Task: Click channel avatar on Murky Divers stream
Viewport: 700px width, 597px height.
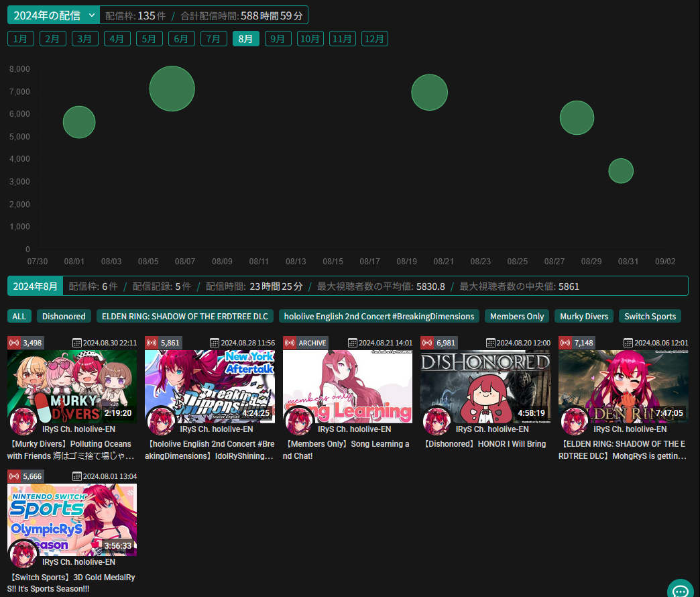Action: [x=23, y=421]
